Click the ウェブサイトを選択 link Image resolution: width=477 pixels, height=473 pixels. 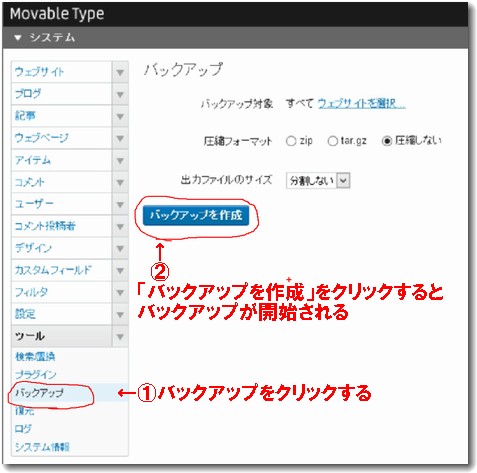click(x=362, y=104)
